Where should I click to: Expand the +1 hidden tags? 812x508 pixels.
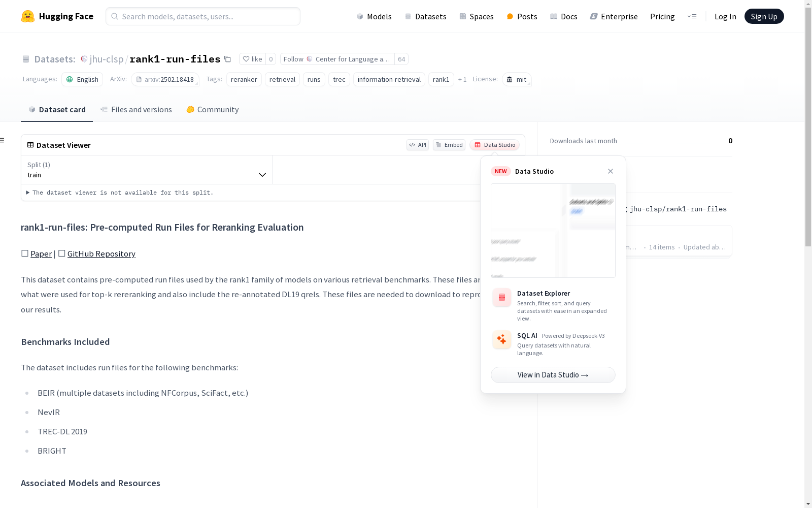[462, 80]
